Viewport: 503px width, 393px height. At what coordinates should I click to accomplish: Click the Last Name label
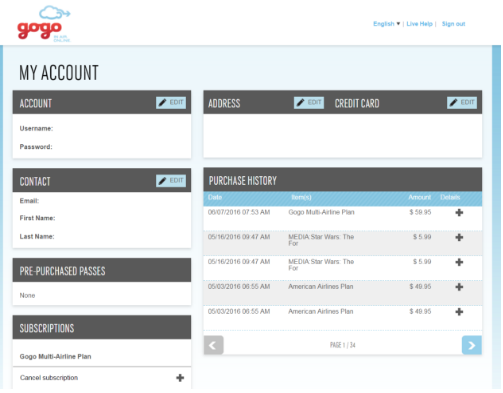click(x=37, y=237)
